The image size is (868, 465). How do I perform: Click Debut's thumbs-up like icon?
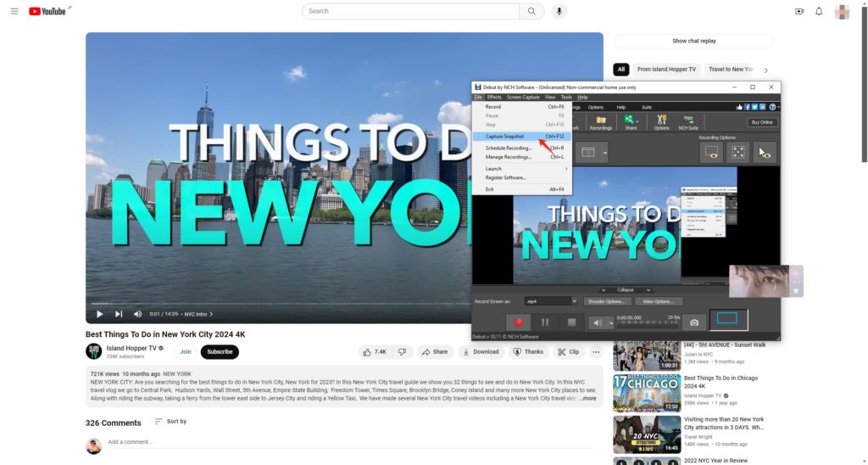739,107
